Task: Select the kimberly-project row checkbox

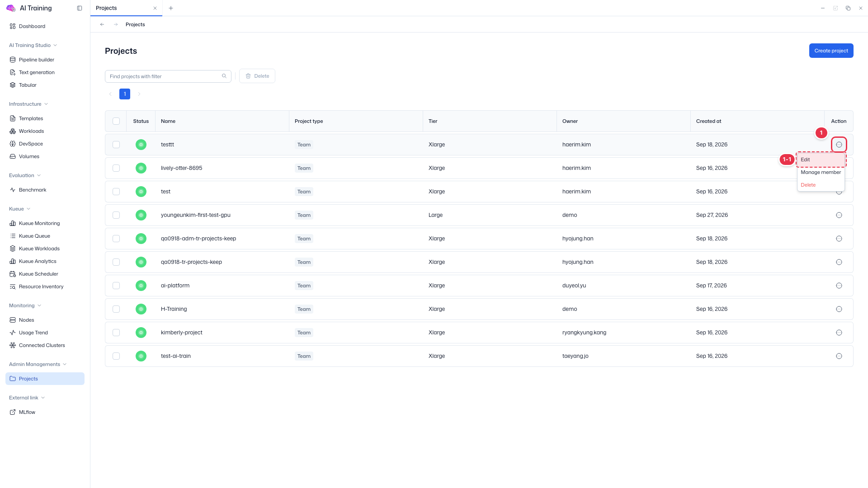Action: pyautogui.click(x=116, y=333)
